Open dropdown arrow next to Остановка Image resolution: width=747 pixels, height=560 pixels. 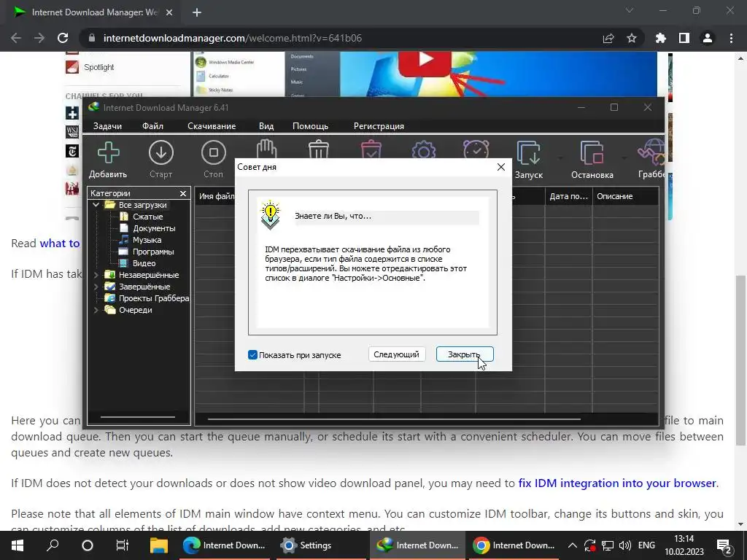click(x=624, y=158)
